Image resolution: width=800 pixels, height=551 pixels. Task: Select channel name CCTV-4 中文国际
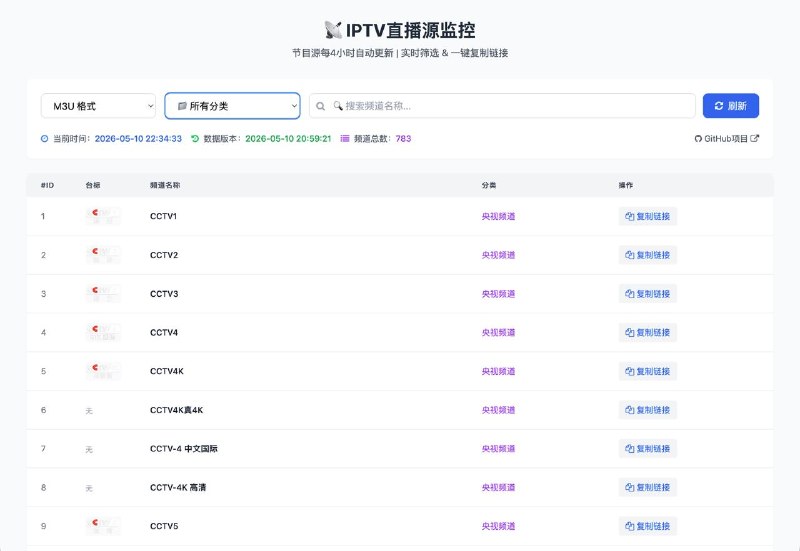coord(184,449)
